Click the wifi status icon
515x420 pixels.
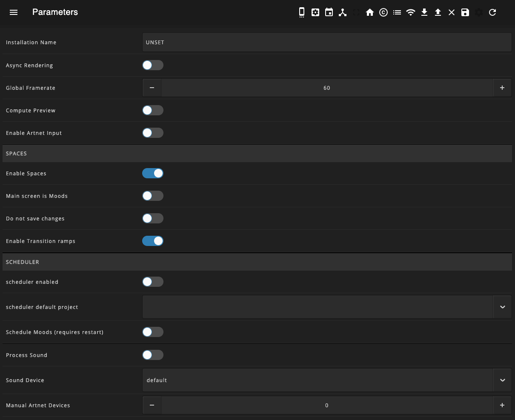410,12
